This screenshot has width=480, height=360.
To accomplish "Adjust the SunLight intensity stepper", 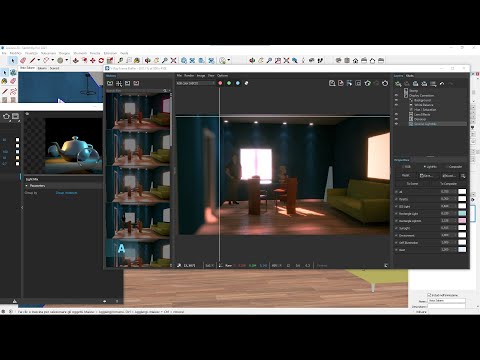I will point(456,228).
